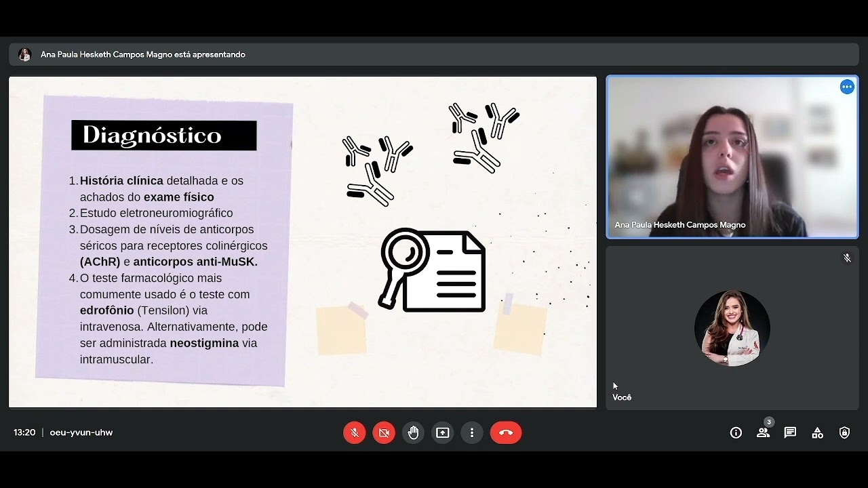868x488 pixels.
Task: Turn on the camera
Action: 384,432
